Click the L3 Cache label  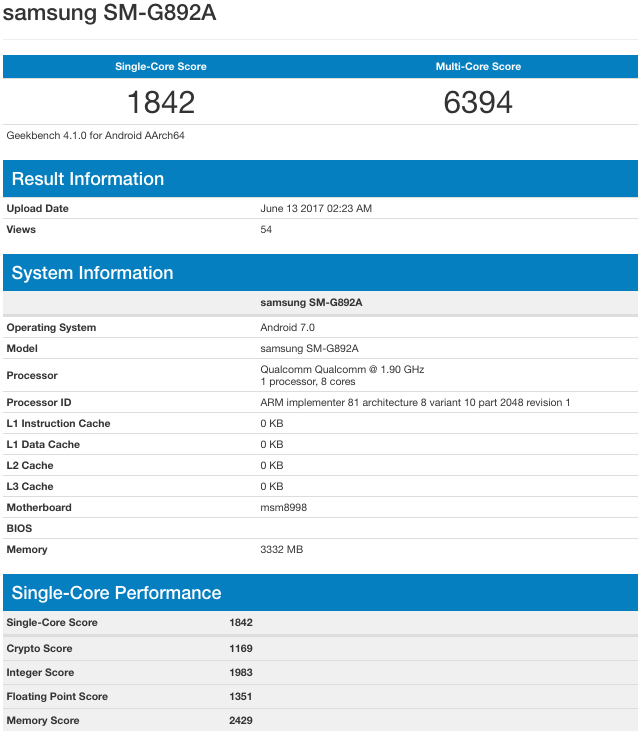pos(30,486)
